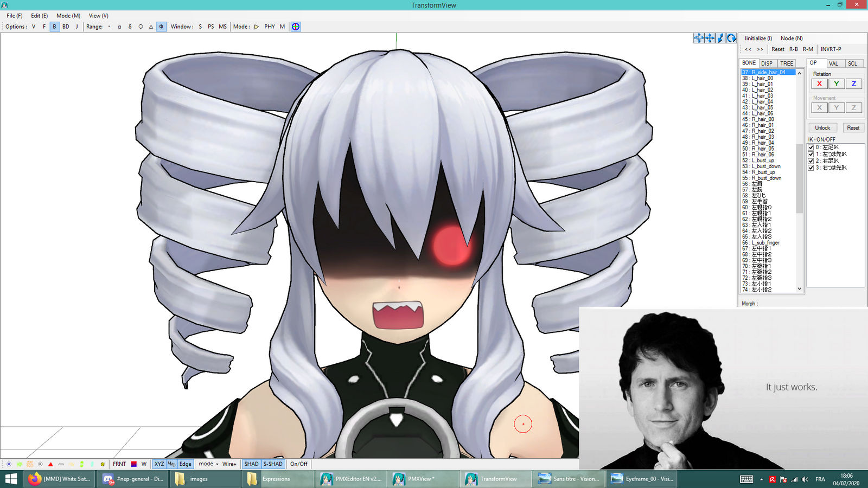Viewport: 868px width, 488px height.
Task: Click the colored axis crosshair icon
Action: click(296, 27)
